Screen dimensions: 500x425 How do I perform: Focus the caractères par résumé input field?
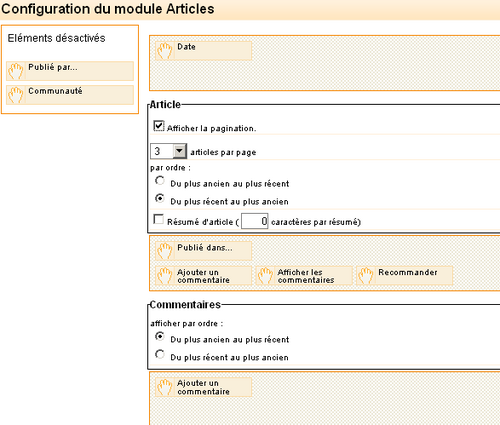[x=255, y=221]
